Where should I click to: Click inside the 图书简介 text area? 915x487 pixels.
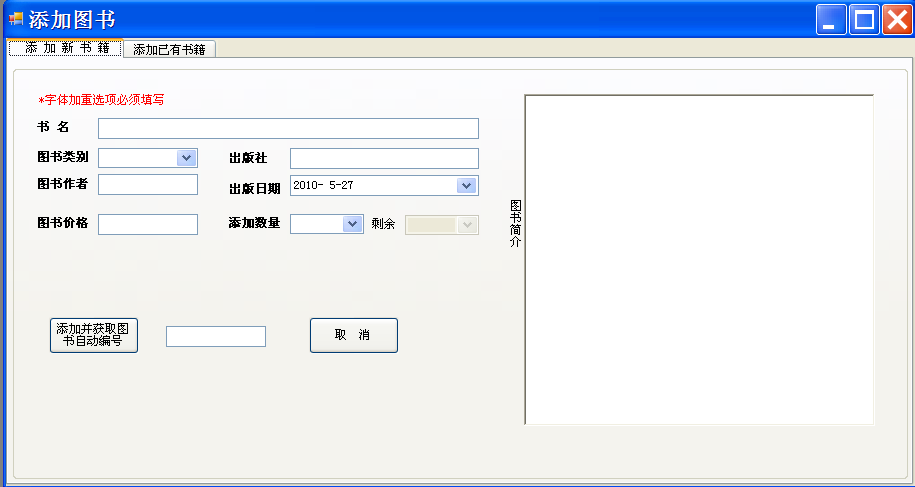point(699,260)
